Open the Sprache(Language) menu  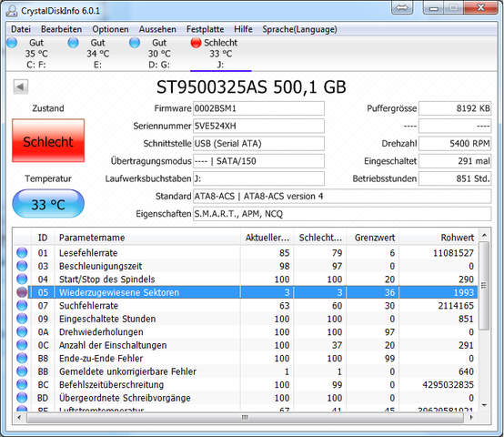click(299, 29)
